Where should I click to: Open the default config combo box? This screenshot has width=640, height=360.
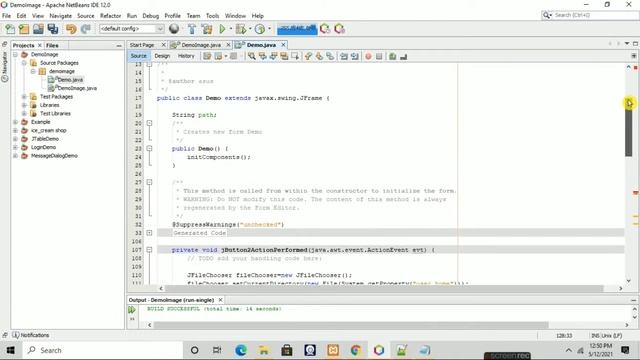coord(131,29)
